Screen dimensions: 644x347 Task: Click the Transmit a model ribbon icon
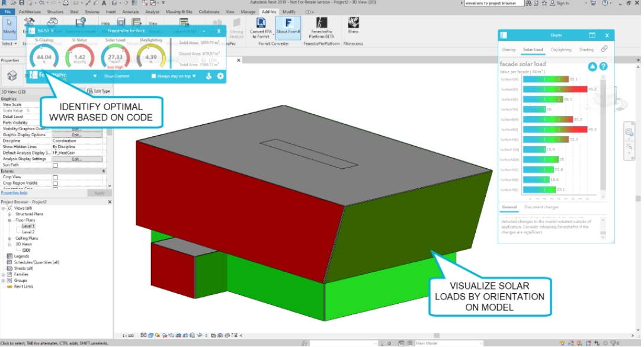pos(81,25)
